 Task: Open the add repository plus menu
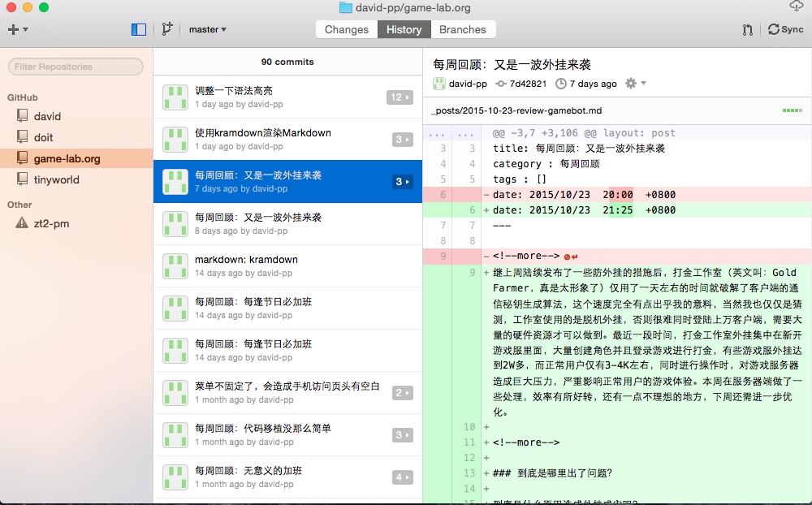[16, 28]
